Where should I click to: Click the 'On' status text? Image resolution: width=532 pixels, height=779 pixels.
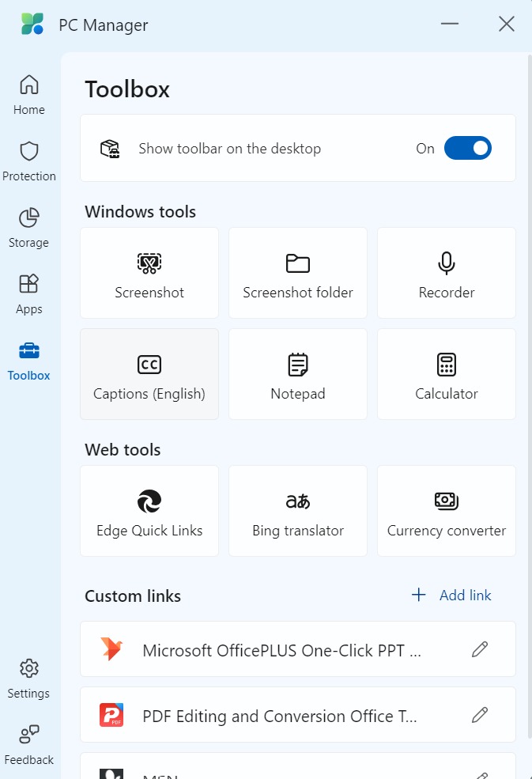pos(425,149)
